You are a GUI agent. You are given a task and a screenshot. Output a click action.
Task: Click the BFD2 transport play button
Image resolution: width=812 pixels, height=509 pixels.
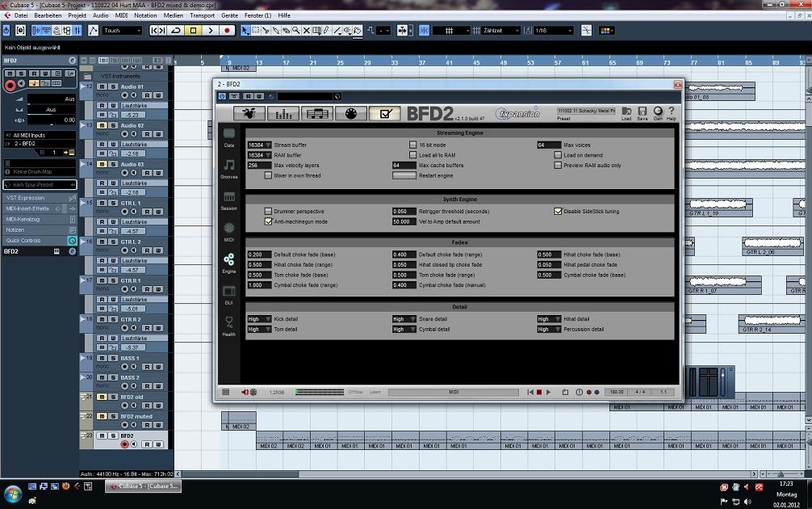(x=548, y=393)
